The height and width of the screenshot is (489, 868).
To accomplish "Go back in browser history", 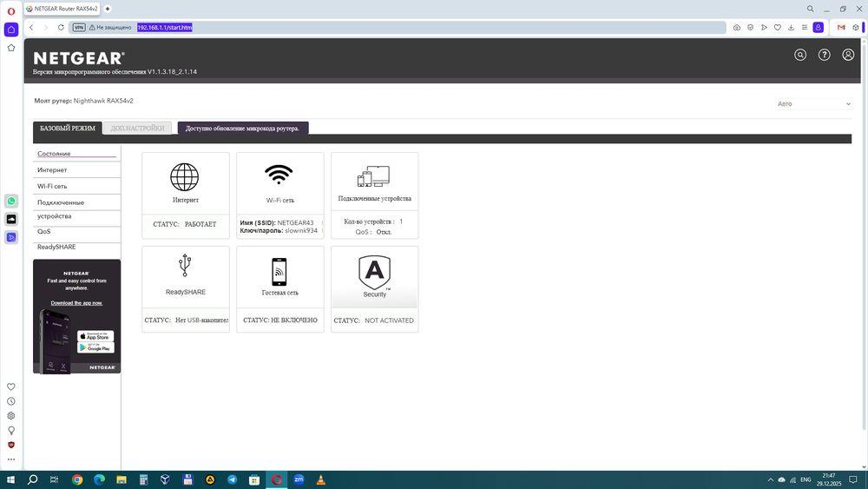I will [x=31, y=27].
